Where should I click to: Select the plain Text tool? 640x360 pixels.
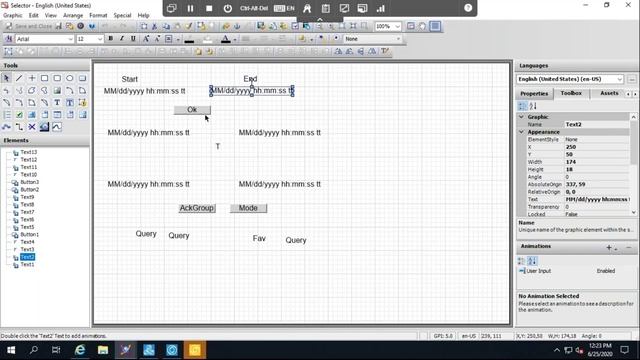(x=57, y=102)
